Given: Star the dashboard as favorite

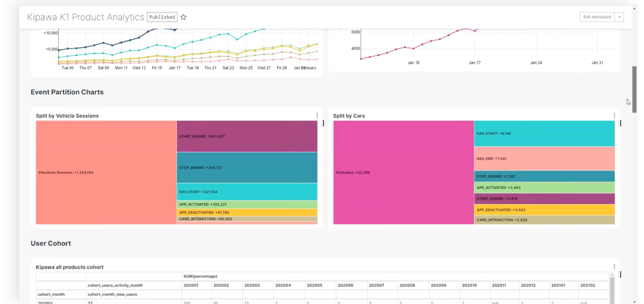Looking at the screenshot, I should (x=183, y=17).
